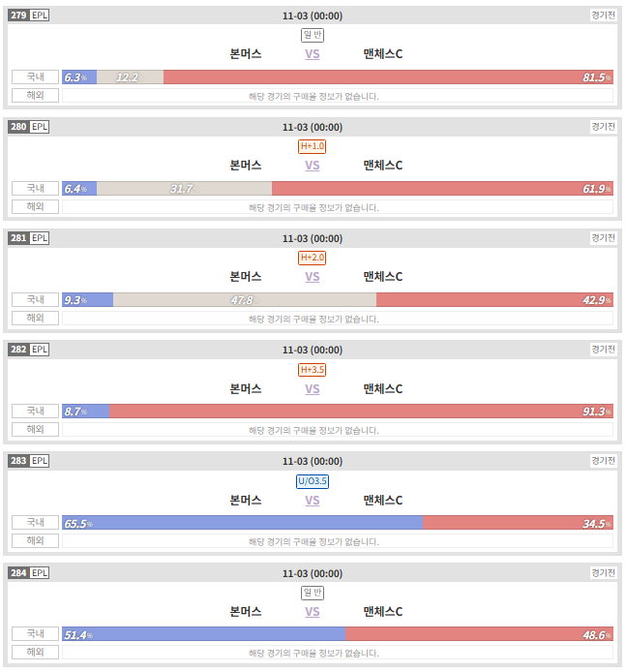Click the U/O3.5 over-under badge

(x=313, y=481)
